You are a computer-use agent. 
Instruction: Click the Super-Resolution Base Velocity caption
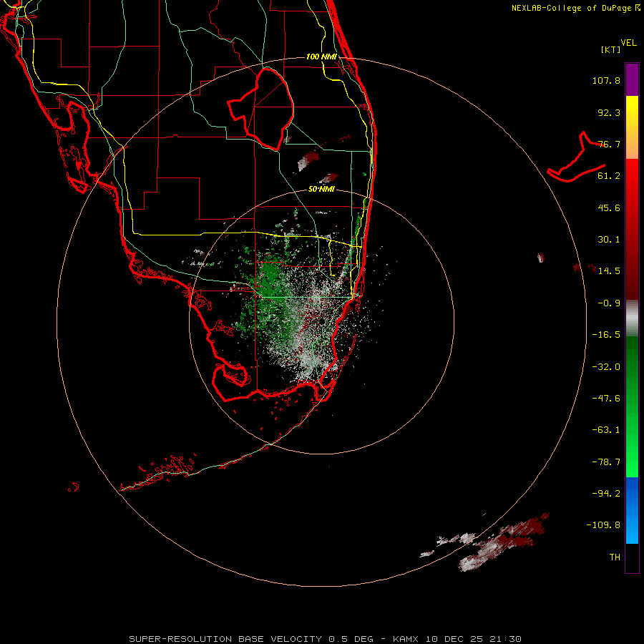[x=326, y=639]
